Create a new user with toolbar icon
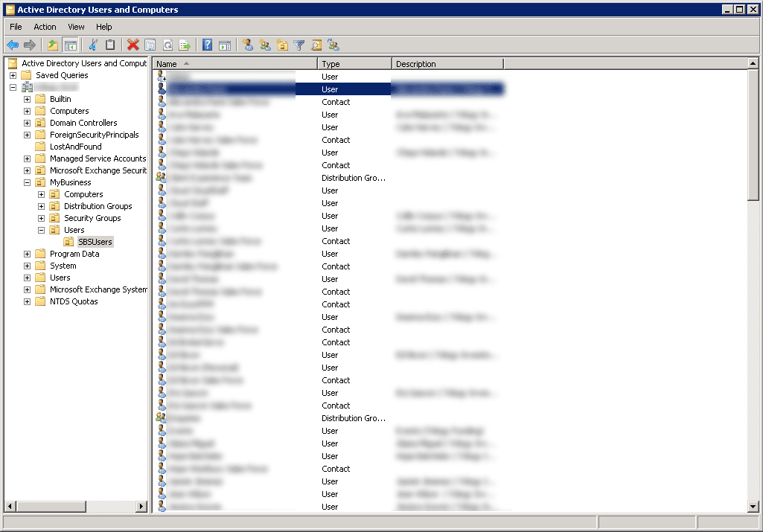Screen dimensions: 763x532 click(248, 45)
